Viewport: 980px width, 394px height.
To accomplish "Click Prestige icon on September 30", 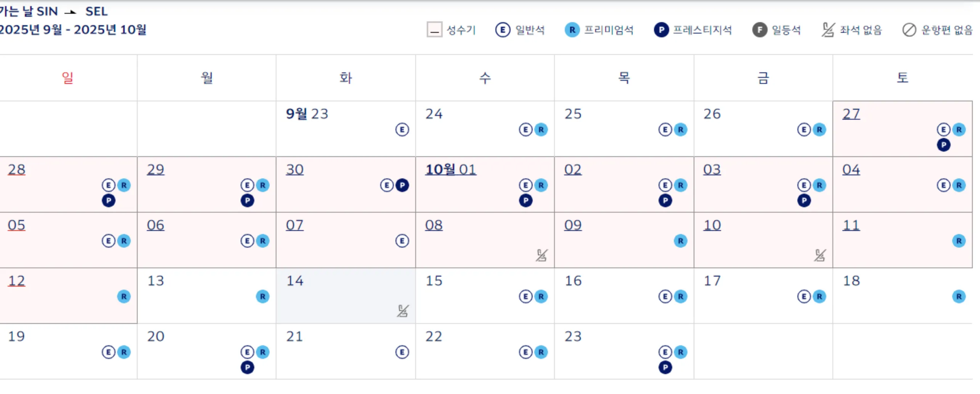I will 402,186.
